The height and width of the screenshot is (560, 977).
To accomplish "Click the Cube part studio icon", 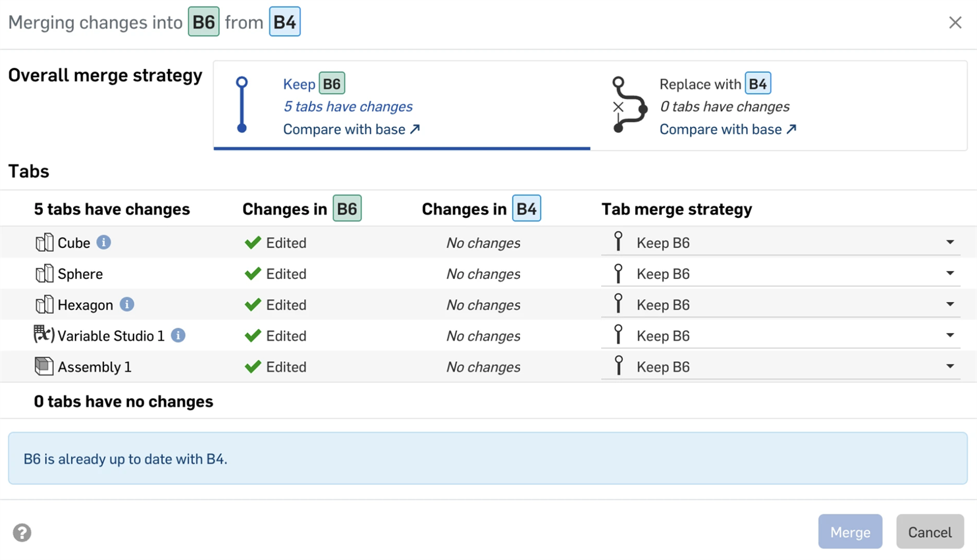I will coord(44,243).
